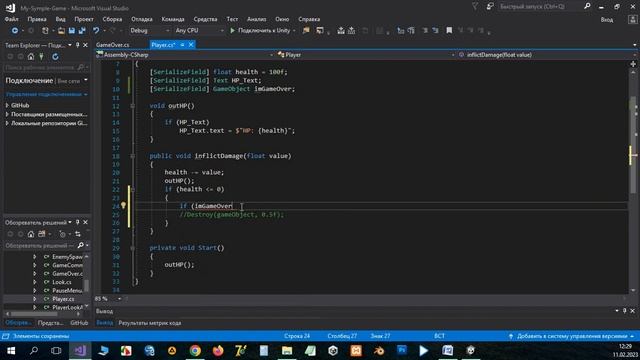Open the Правка menu
640x360 pixels.
click(x=37, y=19)
